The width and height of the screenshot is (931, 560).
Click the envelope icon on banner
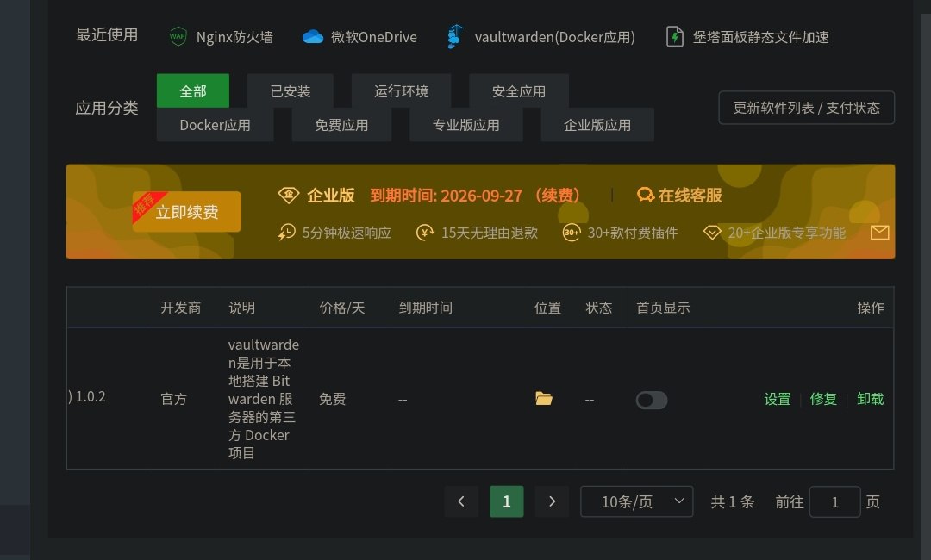click(x=879, y=233)
